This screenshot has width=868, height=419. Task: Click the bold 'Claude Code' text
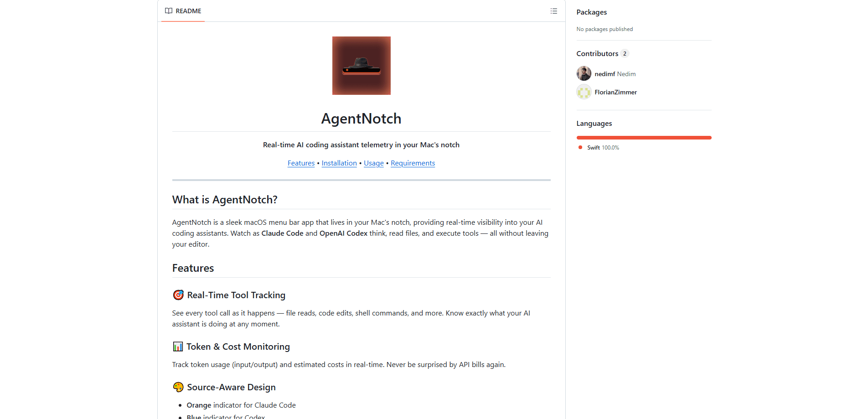pos(282,233)
